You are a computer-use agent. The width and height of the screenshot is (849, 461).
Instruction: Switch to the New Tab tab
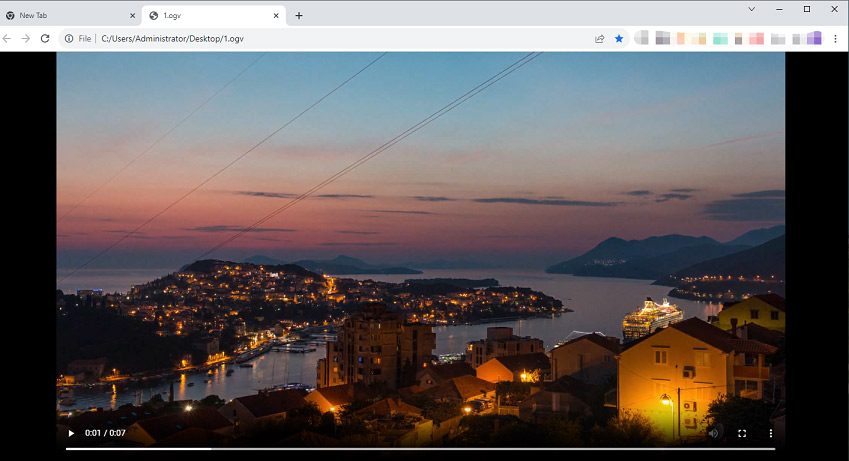(x=71, y=16)
